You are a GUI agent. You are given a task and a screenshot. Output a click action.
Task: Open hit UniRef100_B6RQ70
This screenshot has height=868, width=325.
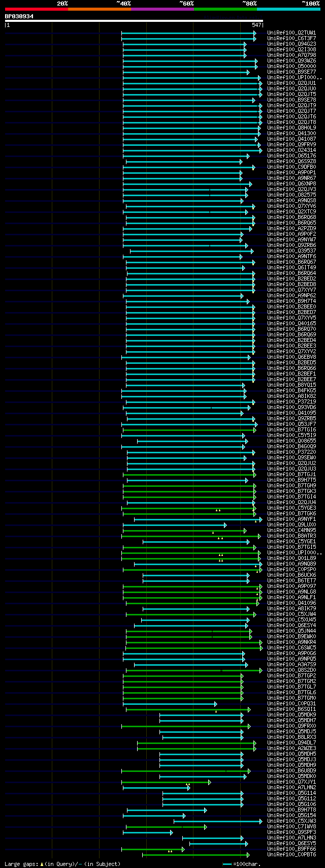point(291,329)
